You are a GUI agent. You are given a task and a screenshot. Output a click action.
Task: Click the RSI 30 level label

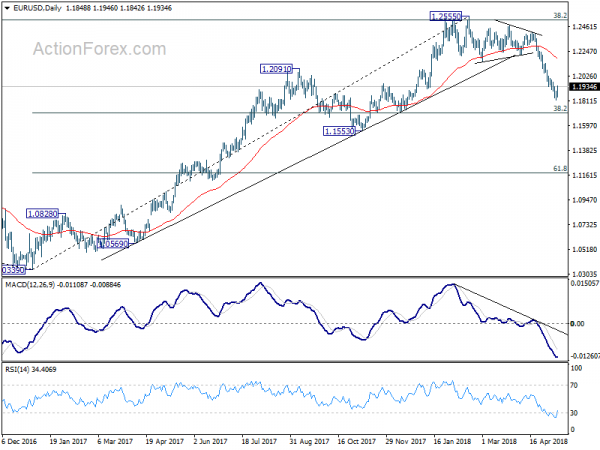click(x=574, y=413)
